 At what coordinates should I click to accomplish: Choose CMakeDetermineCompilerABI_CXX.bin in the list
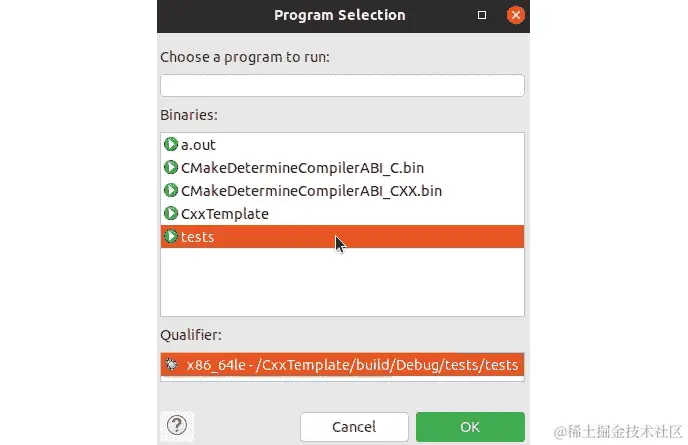(342, 190)
